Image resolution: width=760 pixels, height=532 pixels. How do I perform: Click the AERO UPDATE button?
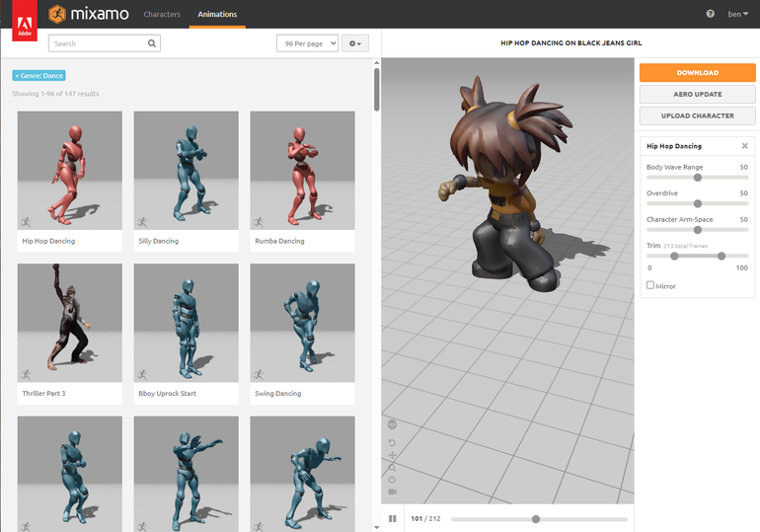pos(697,94)
